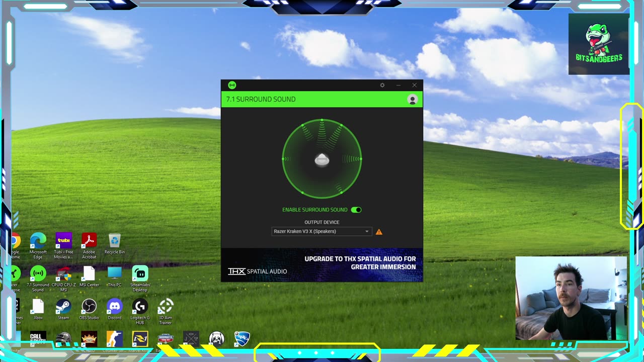644x362 pixels.
Task: Open settings gear in 7.1 Surround Sound window
Action: (x=382, y=85)
